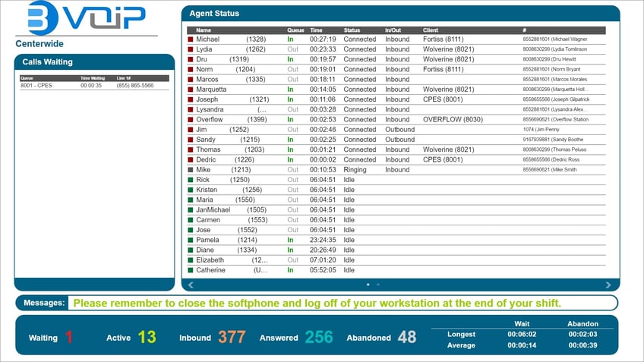Sort agents by Name column header
644x362 pixels.
pyautogui.click(x=204, y=30)
